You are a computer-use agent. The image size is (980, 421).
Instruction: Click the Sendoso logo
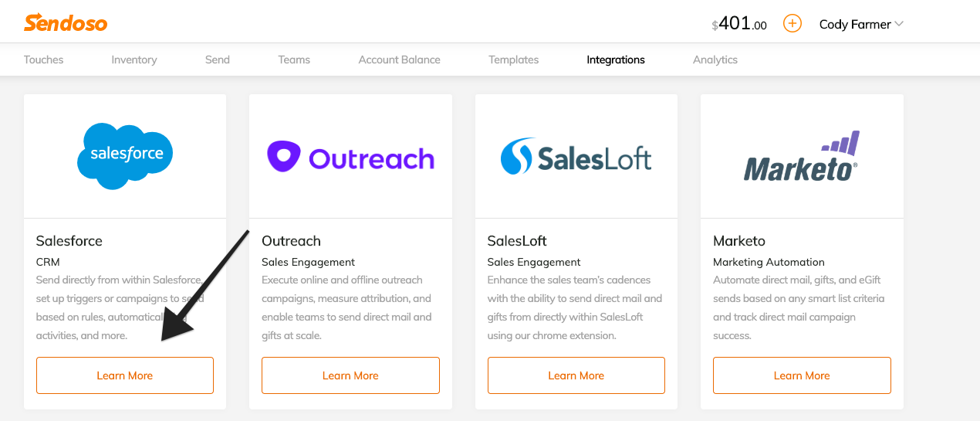pyautogui.click(x=66, y=23)
